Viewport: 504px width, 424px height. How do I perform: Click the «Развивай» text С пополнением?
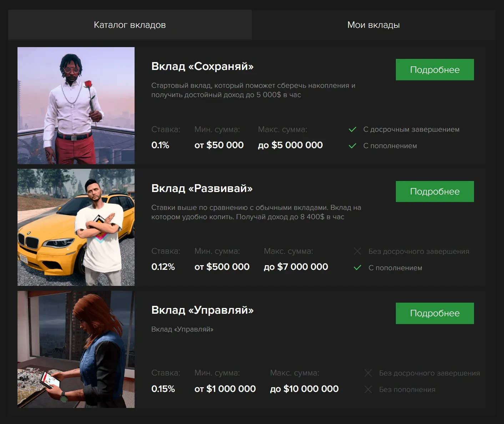pos(395,268)
